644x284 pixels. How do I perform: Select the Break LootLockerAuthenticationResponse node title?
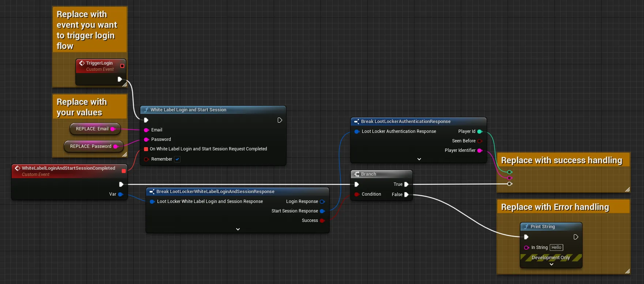(x=406, y=122)
